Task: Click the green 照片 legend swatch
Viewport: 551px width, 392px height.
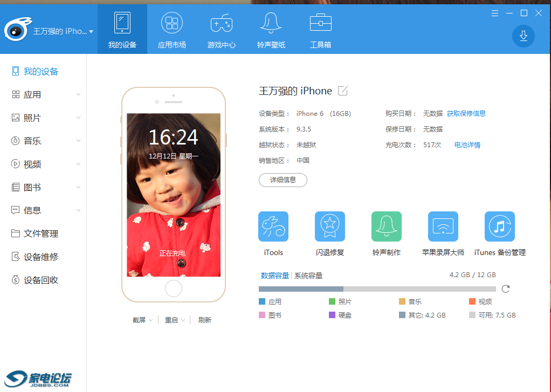Action: [332, 301]
